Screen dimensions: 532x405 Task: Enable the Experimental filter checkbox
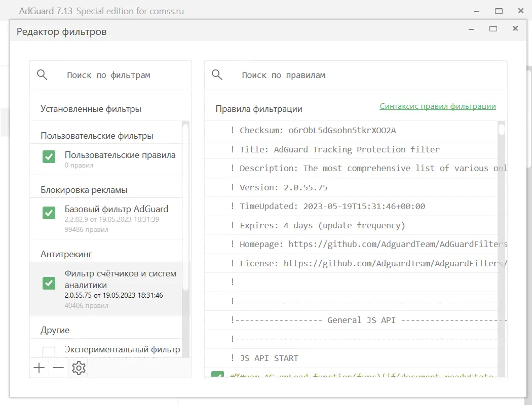[x=49, y=352]
